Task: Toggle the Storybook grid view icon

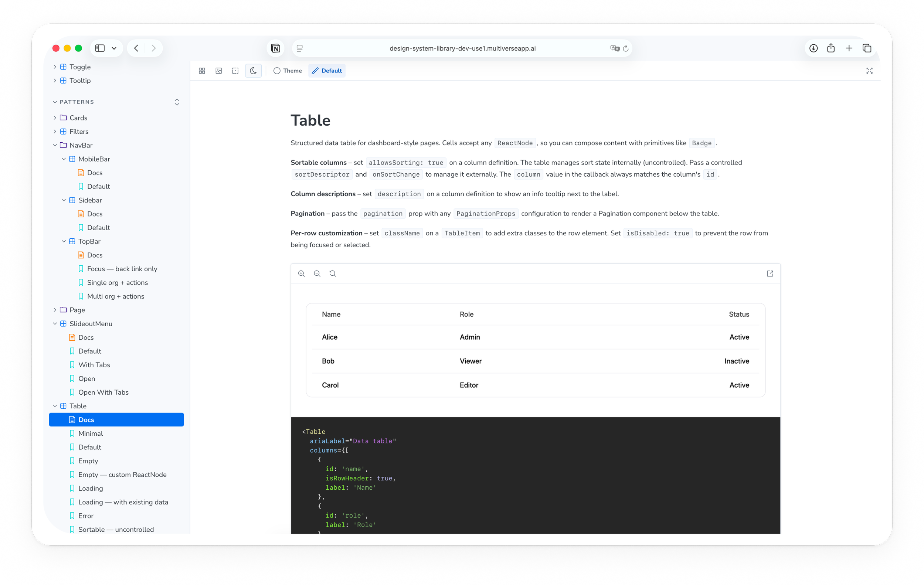Action: coord(202,71)
